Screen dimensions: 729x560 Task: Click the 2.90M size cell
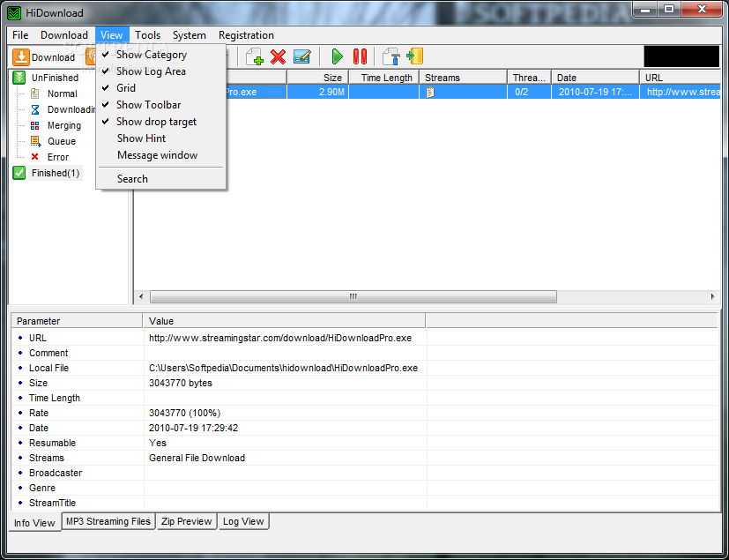(317, 92)
